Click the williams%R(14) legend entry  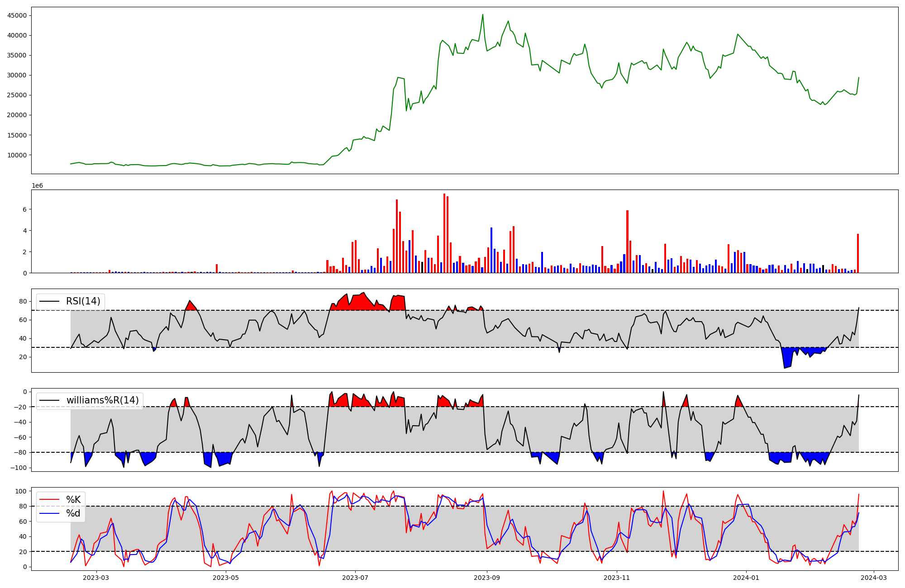coord(102,400)
